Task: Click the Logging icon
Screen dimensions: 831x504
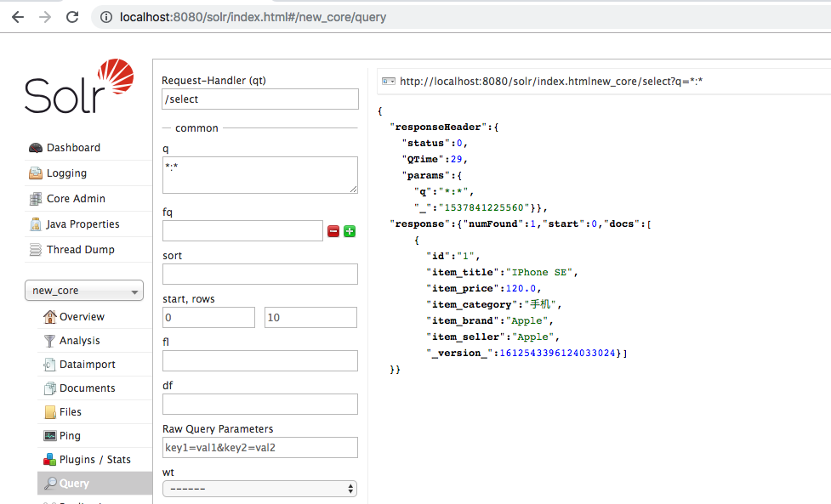Action: pyautogui.click(x=36, y=173)
